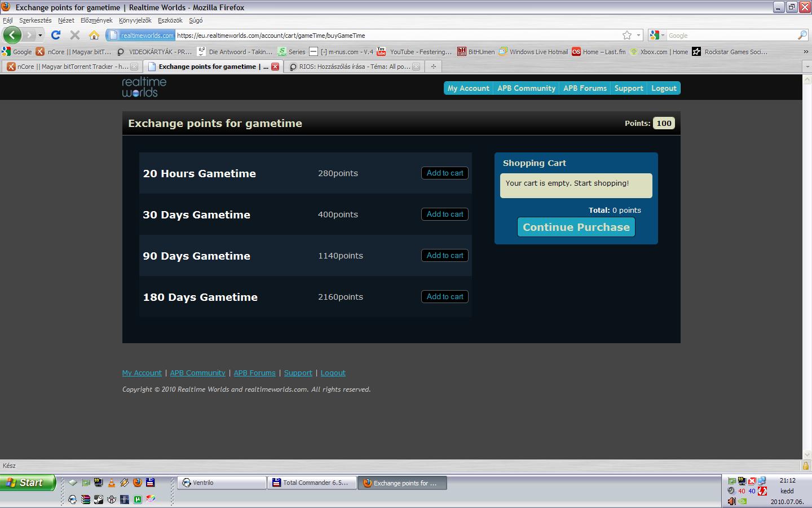812x508 pixels.
Task: Open the Xbox.com Home bookmark
Action: coord(659,51)
